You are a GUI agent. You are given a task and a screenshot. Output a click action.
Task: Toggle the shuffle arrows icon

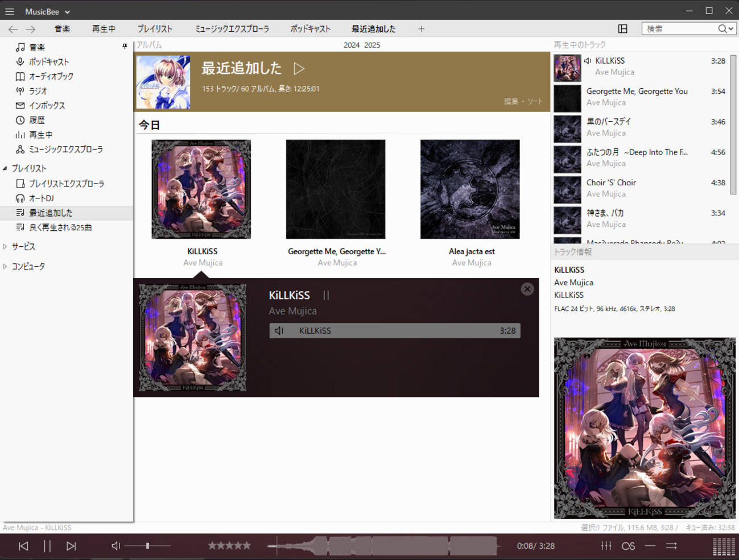[672, 546]
